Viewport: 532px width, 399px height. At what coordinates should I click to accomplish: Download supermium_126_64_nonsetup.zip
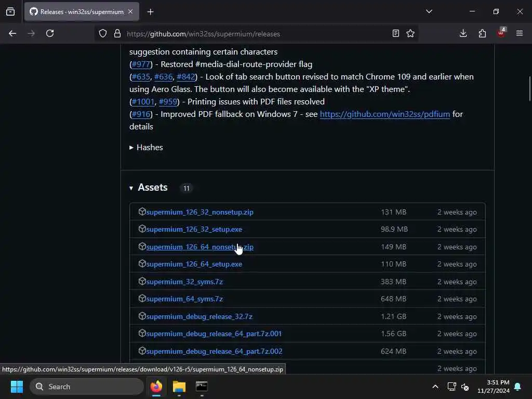point(200,247)
